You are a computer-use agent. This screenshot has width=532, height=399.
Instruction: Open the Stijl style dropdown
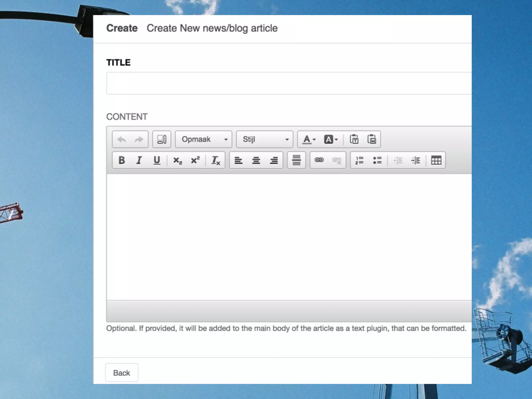click(x=265, y=139)
